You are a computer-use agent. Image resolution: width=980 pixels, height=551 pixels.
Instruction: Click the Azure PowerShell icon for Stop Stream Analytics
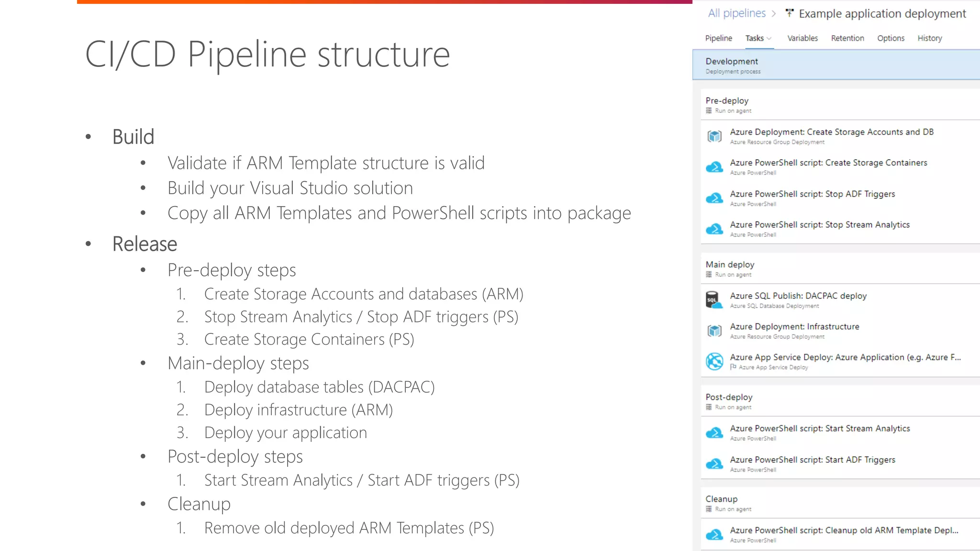714,229
